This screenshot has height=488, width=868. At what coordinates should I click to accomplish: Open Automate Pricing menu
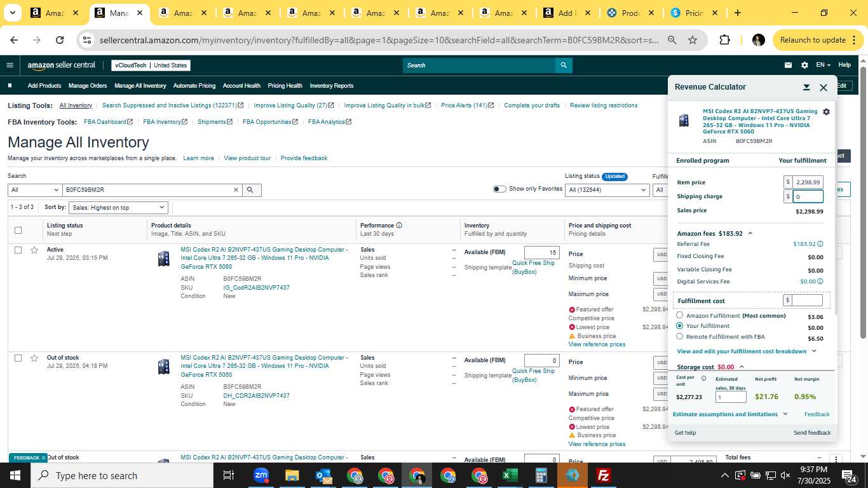194,86
